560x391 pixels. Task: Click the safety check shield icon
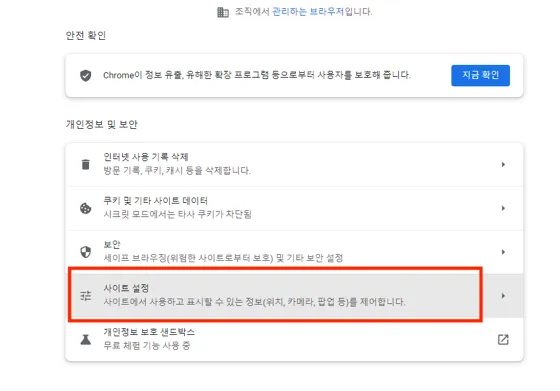tap(85, 75)
